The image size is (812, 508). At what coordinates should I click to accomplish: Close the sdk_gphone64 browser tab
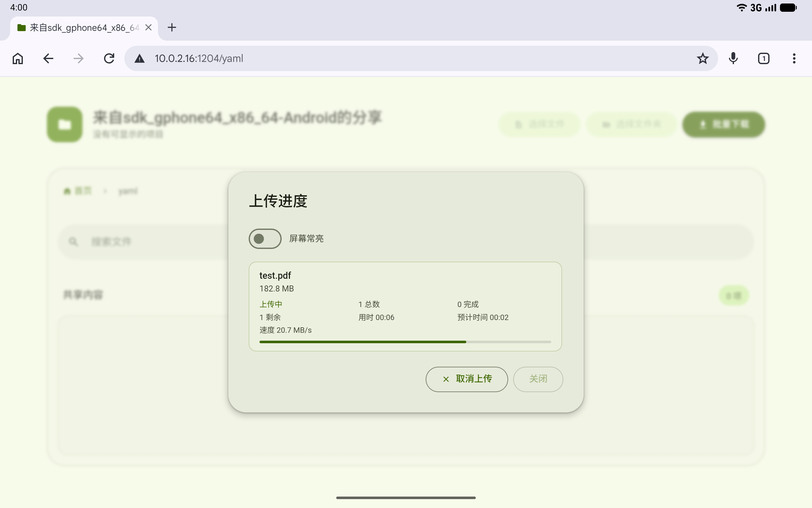(148, 28)
